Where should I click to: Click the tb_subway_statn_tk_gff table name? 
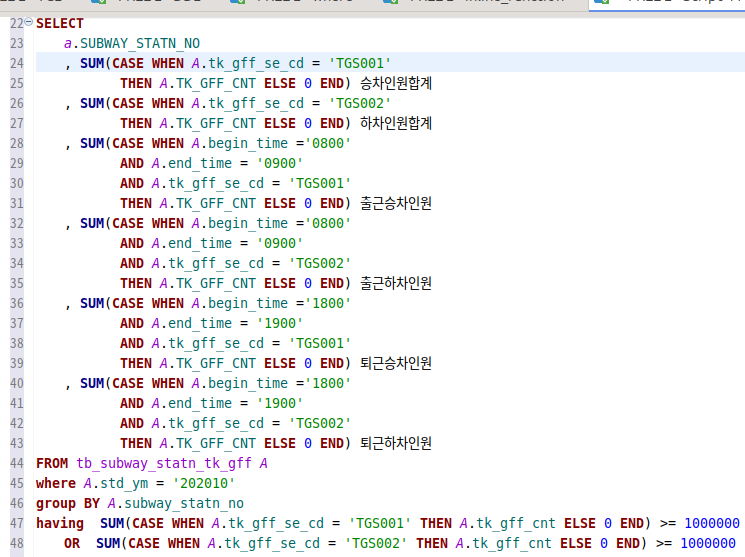click(x=166, y=463)
